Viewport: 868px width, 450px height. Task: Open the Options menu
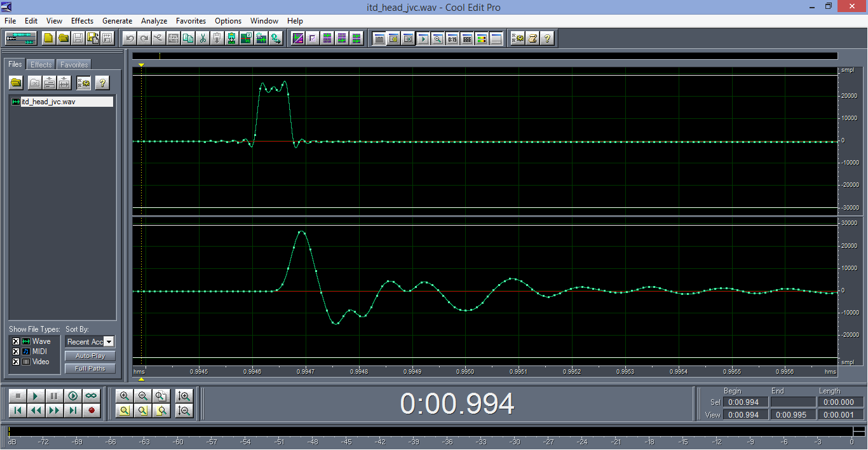pos(228,21)
